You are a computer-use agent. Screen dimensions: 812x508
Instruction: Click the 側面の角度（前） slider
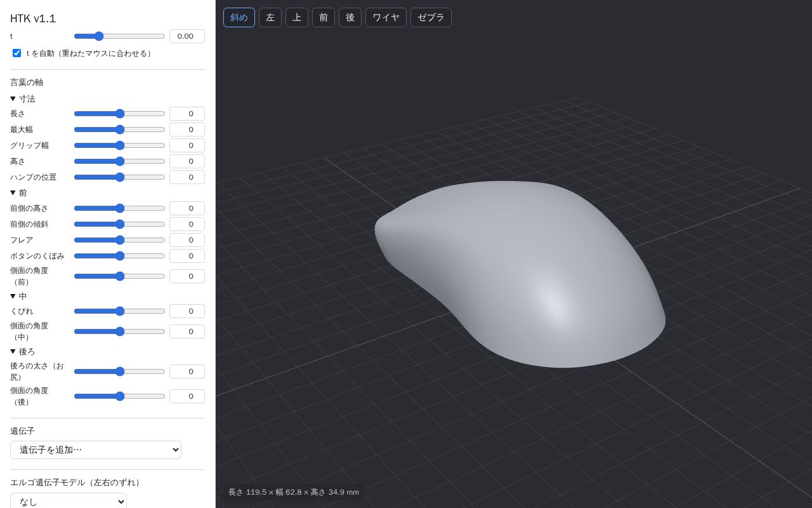119,276
